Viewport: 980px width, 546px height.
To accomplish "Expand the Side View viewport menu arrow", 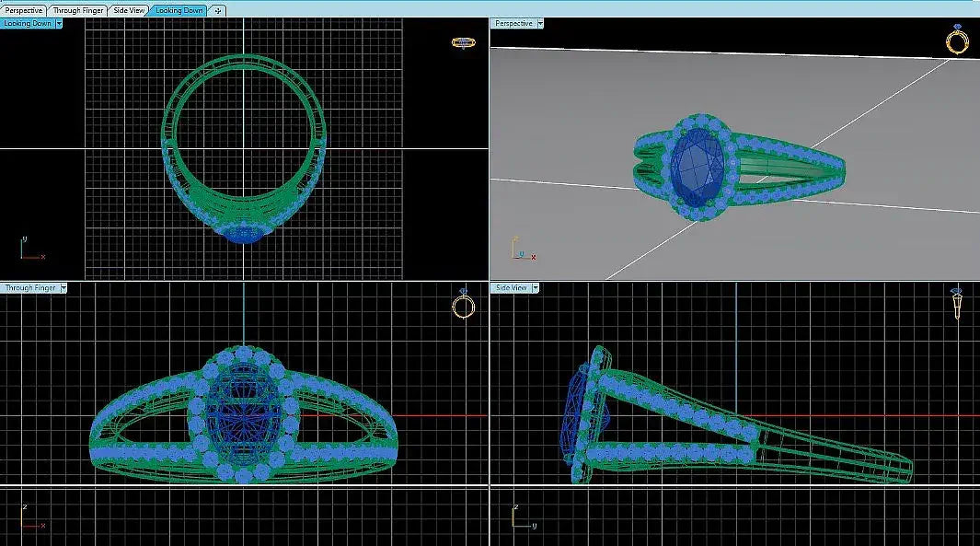I will click(x=536, y=288).
